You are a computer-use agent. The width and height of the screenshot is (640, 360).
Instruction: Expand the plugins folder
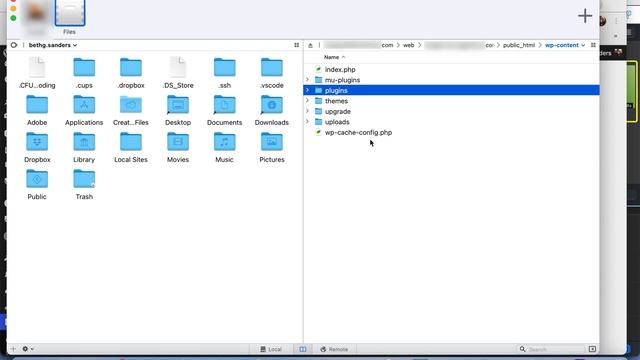coord(307,90)
